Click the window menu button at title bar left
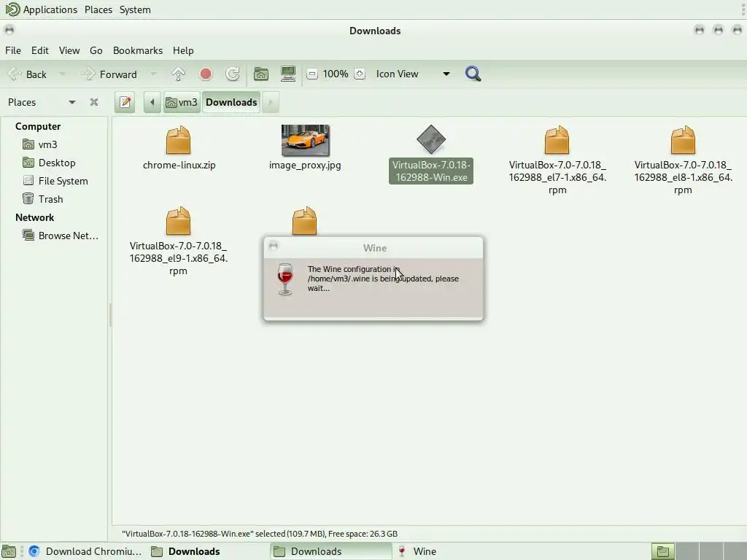Screen dimensions: 747x560 9,30
